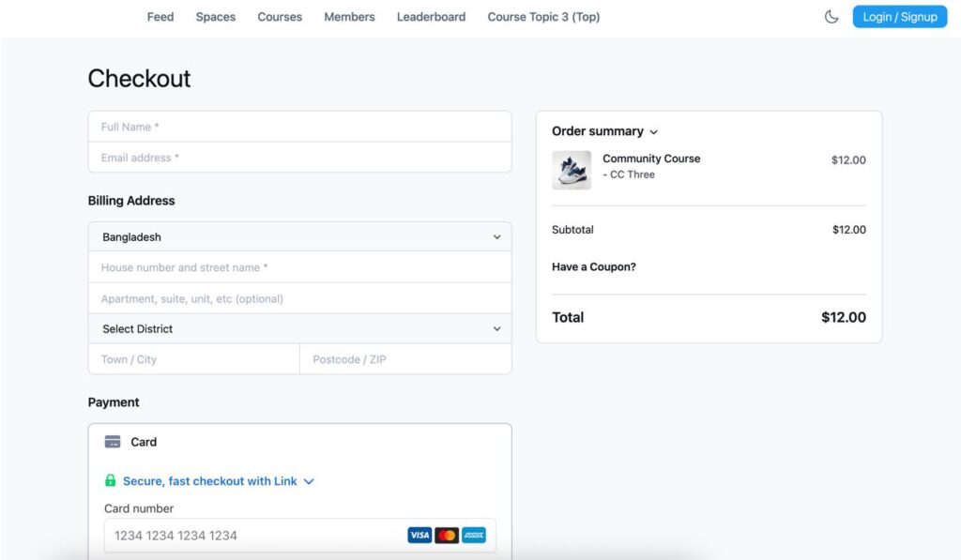The height and width of the screenshot is (560, 961).
Task: Click the Visa icon in card field
Action: [419, 535]
